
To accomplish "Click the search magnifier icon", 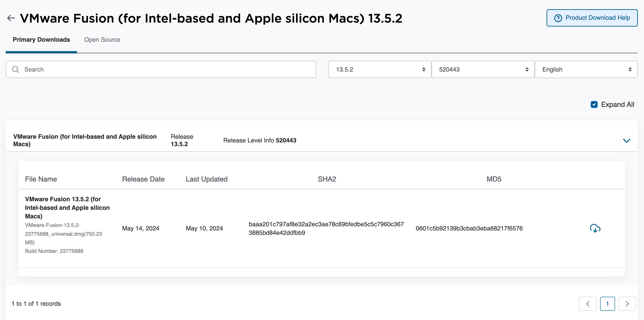I will (x=16, y=70).
